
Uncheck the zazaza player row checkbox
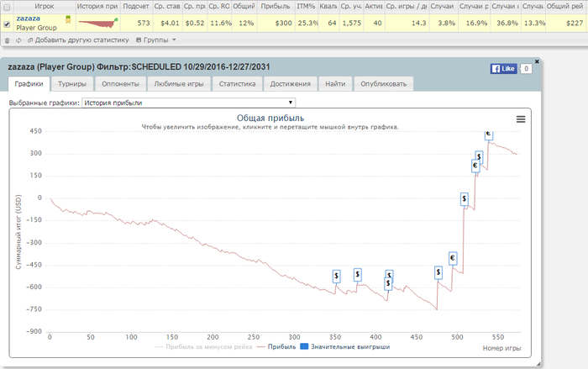(x=8, y=24)
